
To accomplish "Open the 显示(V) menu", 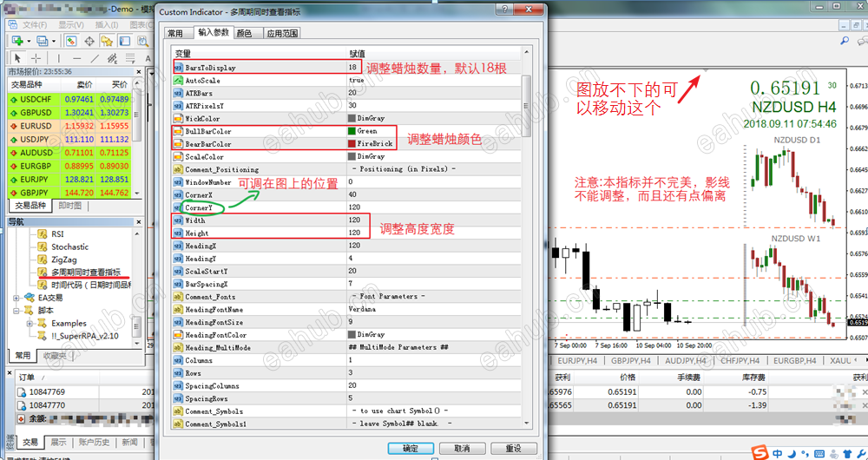I will tap(71, 25).
